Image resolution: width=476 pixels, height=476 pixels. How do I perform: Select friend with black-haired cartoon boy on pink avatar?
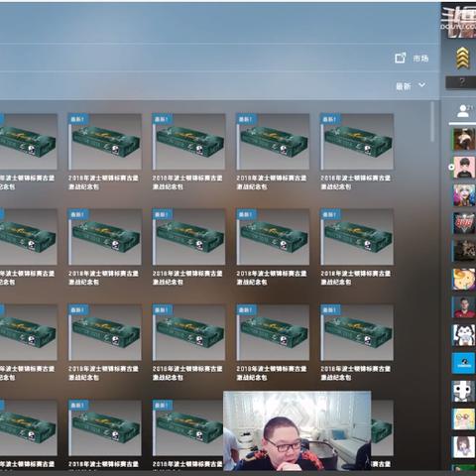[464, 168]
